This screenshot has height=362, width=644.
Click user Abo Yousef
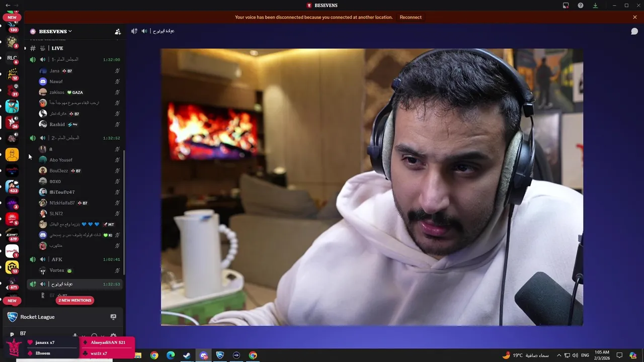[x=79, y=160]
